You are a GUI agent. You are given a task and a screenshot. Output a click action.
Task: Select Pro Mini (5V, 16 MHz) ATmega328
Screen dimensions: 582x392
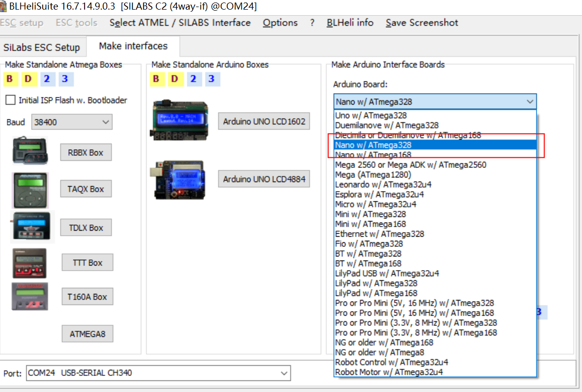(x=435, y=303)
